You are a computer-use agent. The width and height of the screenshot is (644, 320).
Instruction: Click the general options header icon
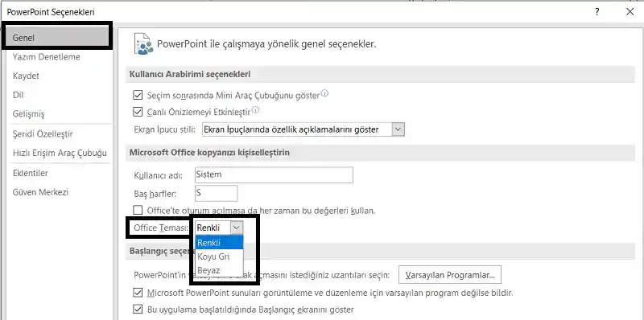(143, 44)
